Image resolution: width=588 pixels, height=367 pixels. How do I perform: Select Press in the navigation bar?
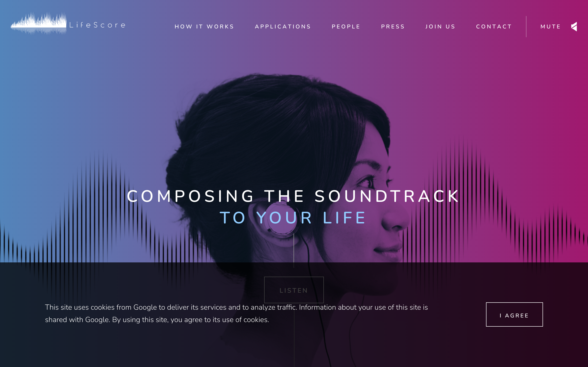393,26
